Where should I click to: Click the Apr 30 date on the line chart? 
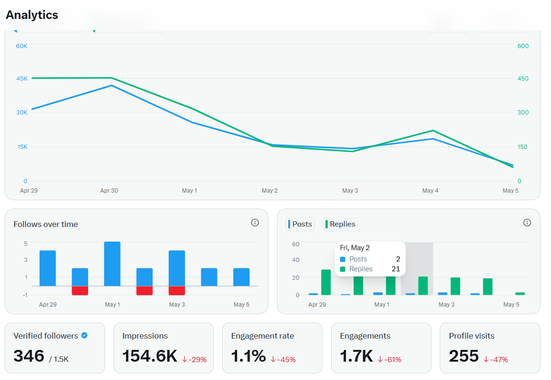[109, 191]
